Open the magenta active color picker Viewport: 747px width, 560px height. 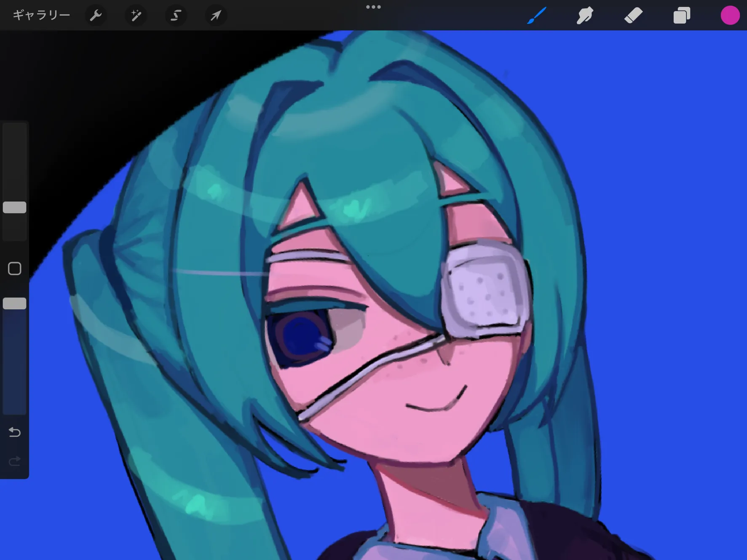[x=730, y=16]
